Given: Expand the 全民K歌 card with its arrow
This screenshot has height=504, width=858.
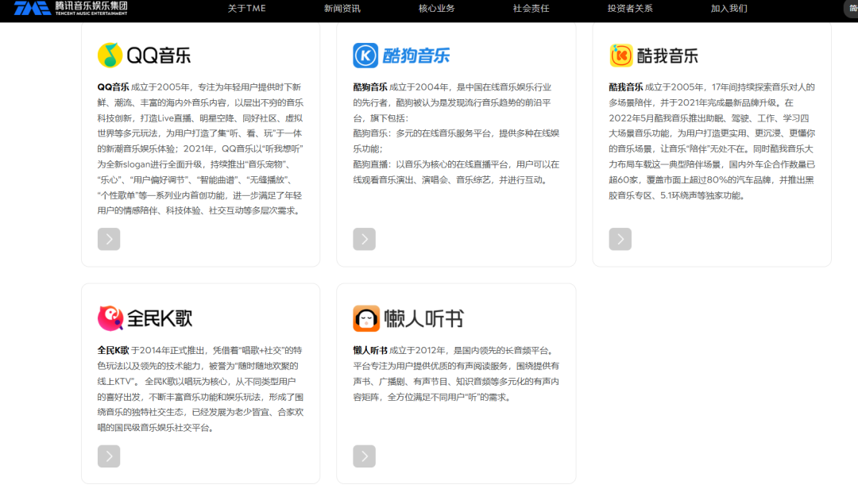Looking at the screenshot, I should click(109, 456).
